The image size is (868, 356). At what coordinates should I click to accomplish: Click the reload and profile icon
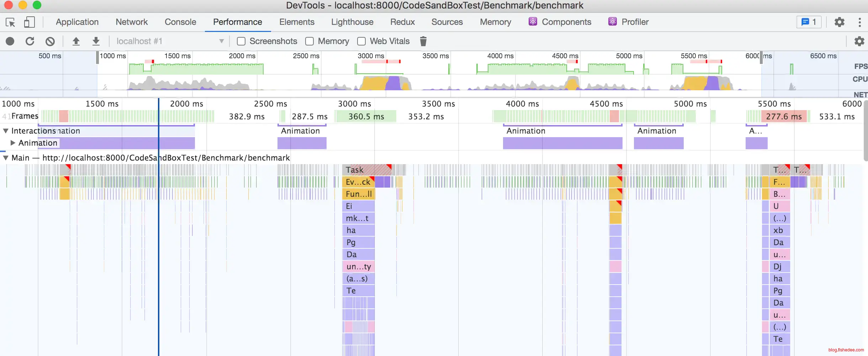coord(30,41)
